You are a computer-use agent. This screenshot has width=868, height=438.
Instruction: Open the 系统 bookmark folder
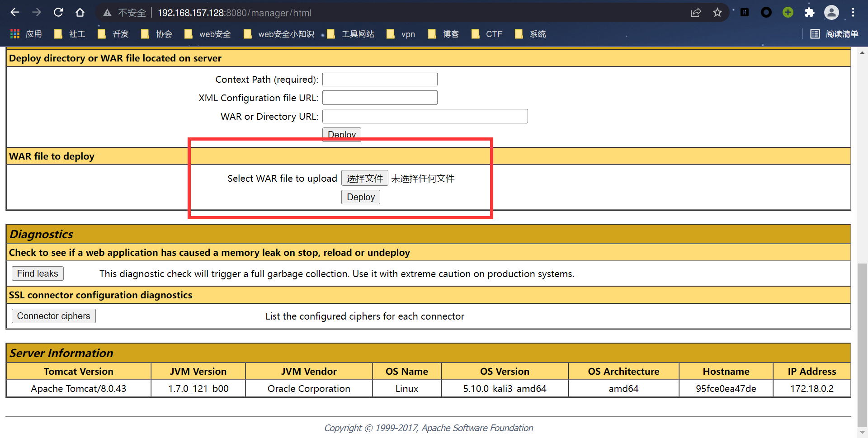(x=531, y=34)
